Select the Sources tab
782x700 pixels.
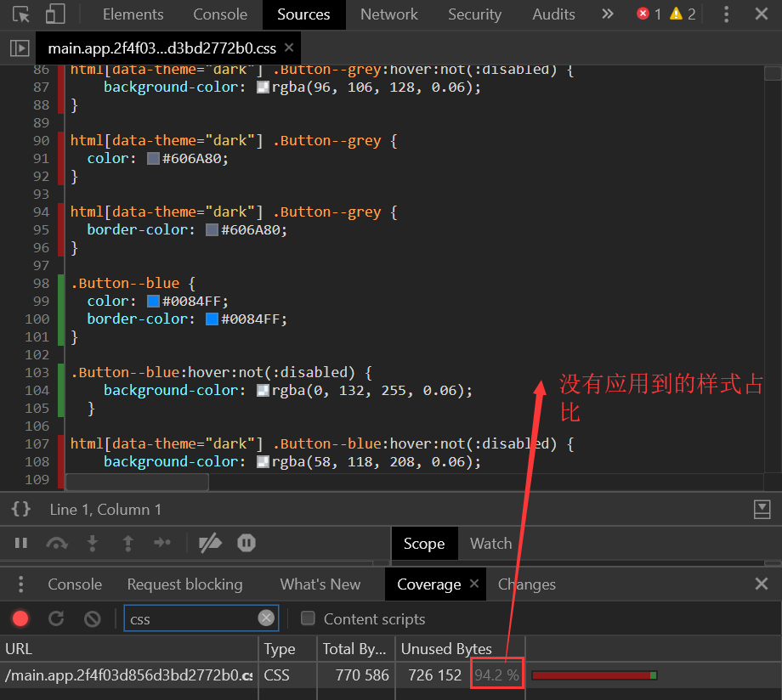coord(303,14)
